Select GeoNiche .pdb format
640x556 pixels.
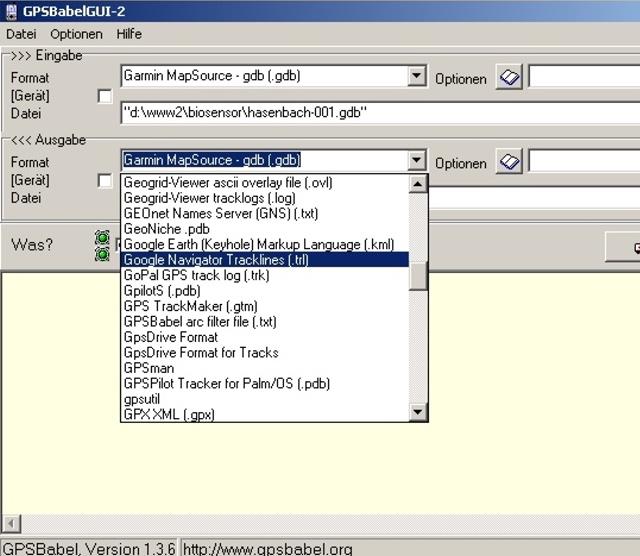[265, 229]
